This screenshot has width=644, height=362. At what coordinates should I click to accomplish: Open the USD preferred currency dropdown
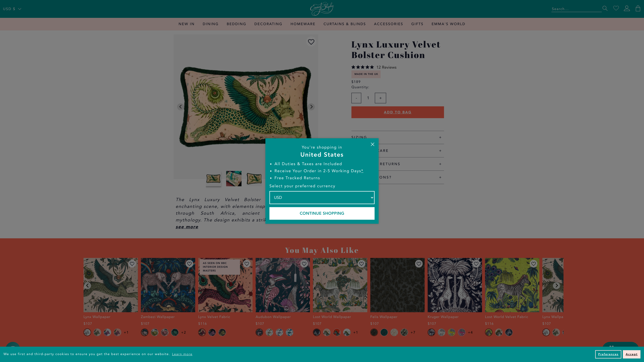322,197
